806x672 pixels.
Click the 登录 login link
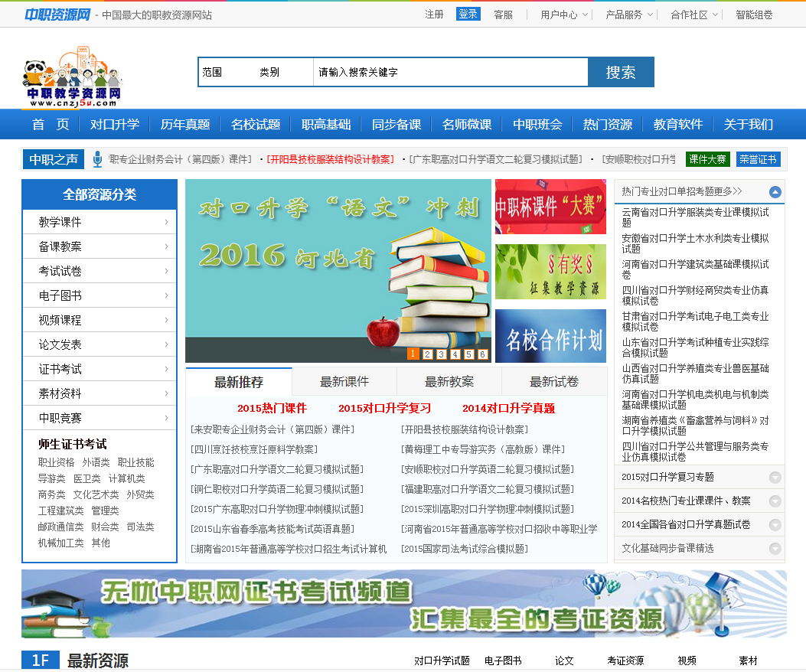[468, 15]
